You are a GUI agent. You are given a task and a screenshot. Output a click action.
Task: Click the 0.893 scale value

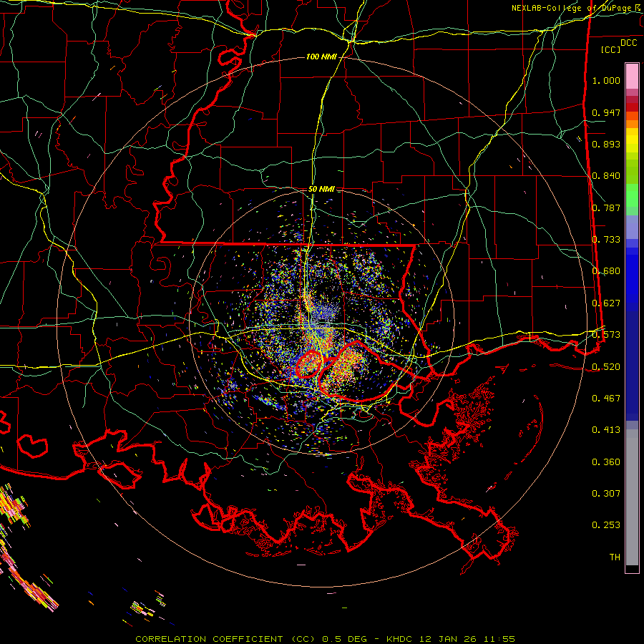tap(606, 144)
